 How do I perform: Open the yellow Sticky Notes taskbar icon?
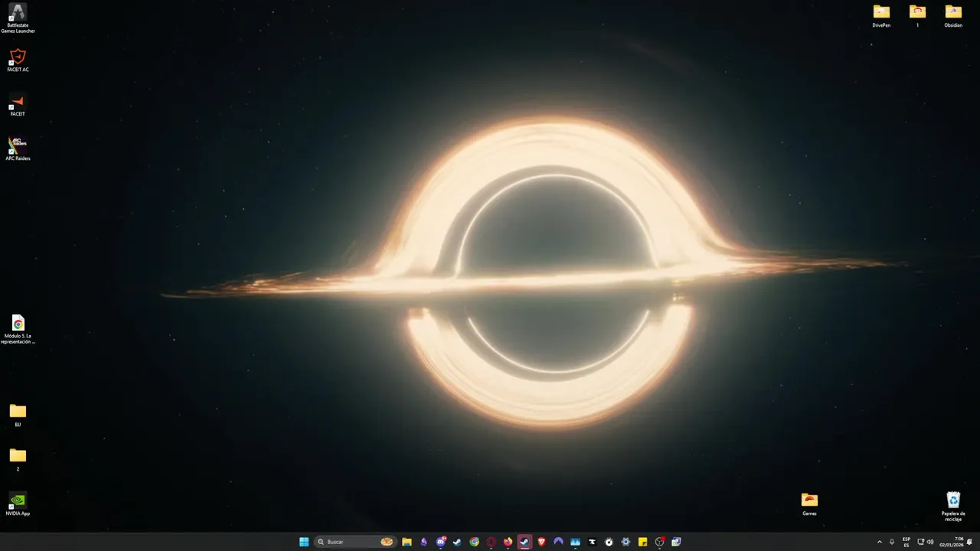[642, 542]
